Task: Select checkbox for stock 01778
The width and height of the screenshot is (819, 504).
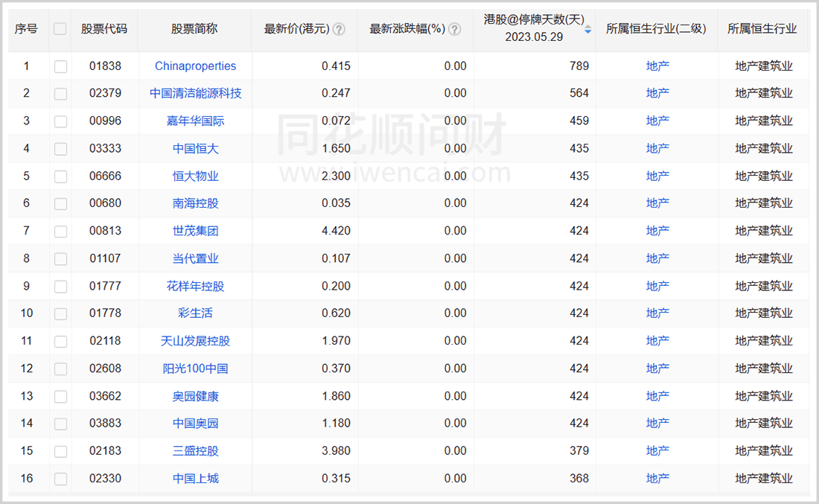Action: [x=60, y=313]
